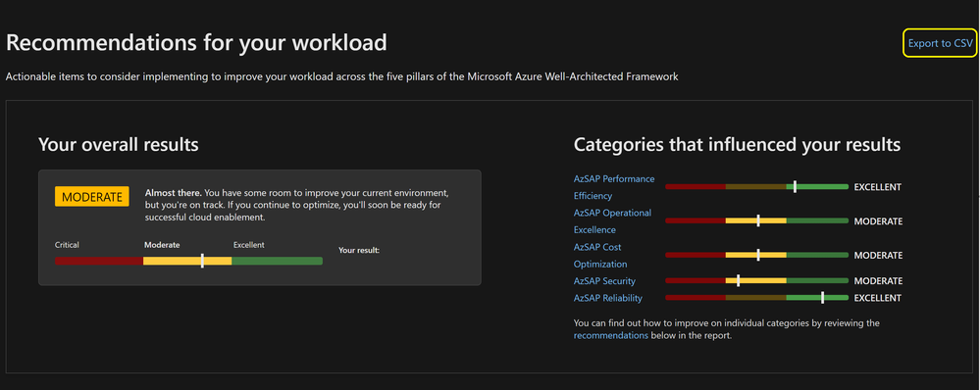Click the AzSAP Operational Excellence score bar
980x390 pixels.
coord(757,220)
